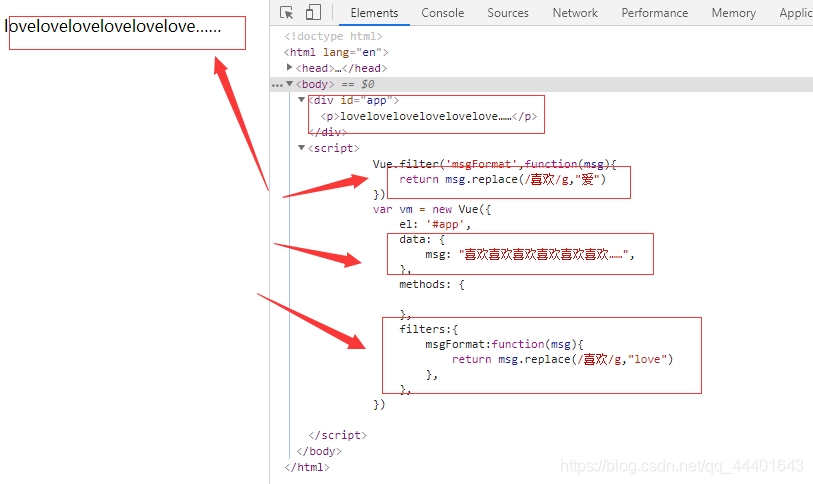813x484 pixels.
Task: Expand the head element node
Action: tap(289, 67)
